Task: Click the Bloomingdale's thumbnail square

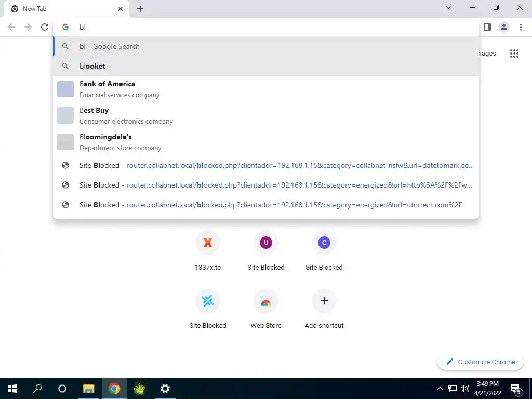Action: coord(65,142)
